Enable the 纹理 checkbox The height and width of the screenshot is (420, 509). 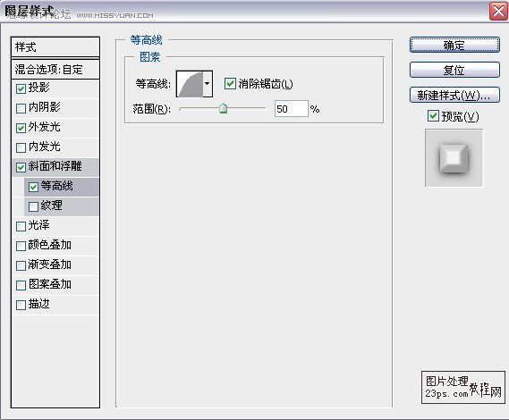point(33,206)
